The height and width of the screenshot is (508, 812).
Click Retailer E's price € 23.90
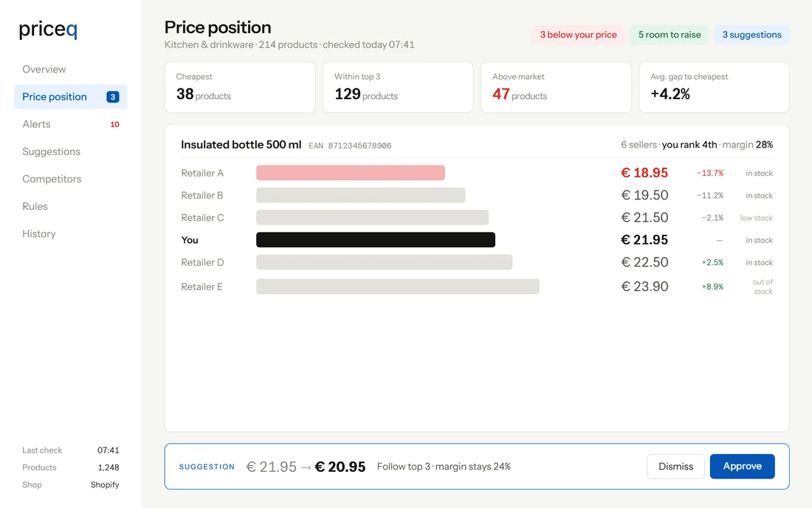pos(644,286)
